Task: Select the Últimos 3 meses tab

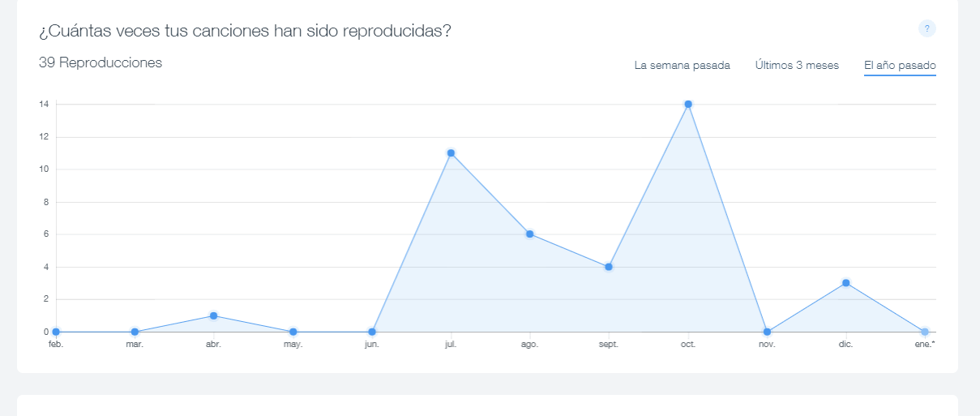Action: coord(797,65)
